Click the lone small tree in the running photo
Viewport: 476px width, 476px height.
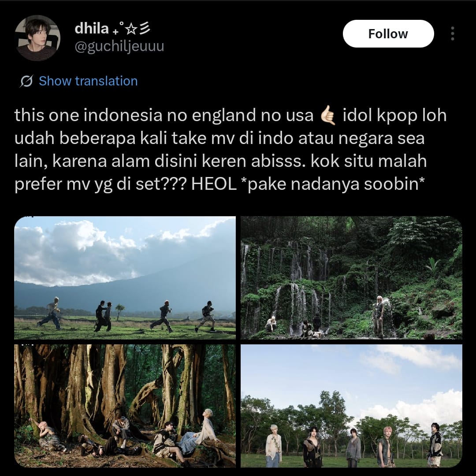point(120,312)
